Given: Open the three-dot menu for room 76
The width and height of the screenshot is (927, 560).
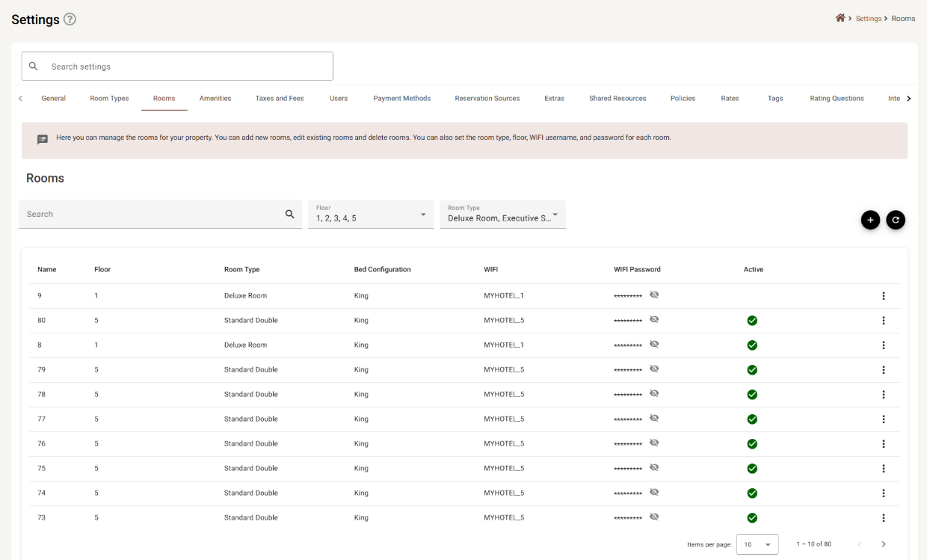Looking at the screenshot, I should click(884, 444).
